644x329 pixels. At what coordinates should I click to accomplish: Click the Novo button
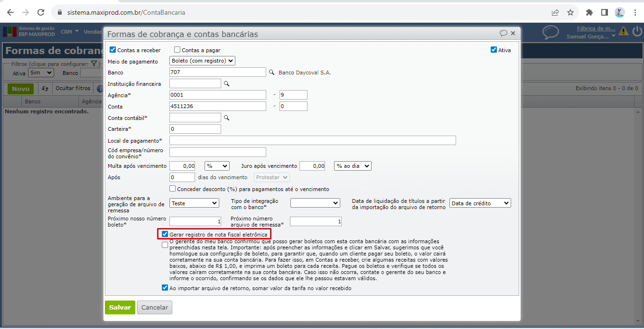pyautogui.click(x=21, y=89)
